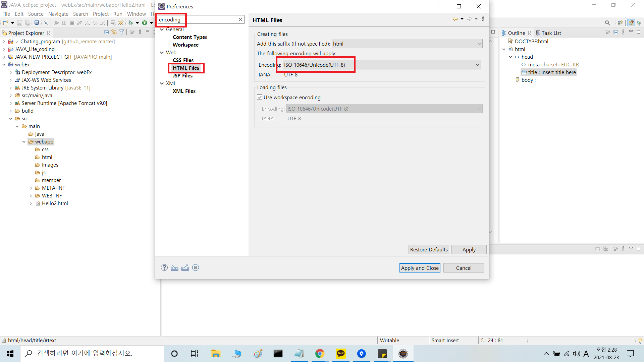The width and height of the screenshot is (644, 362).
Task: Collapse the webapp folder
Action: click(24, 142)
